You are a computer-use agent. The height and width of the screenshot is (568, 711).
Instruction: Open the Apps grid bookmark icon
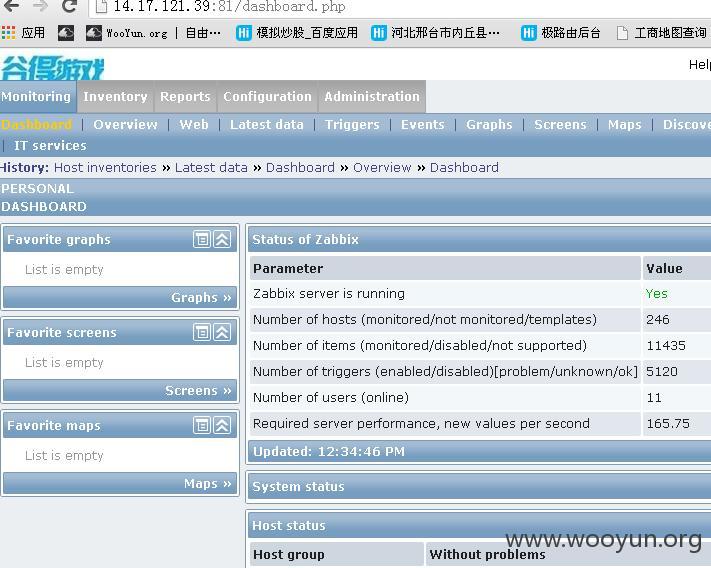coord(8,33)
